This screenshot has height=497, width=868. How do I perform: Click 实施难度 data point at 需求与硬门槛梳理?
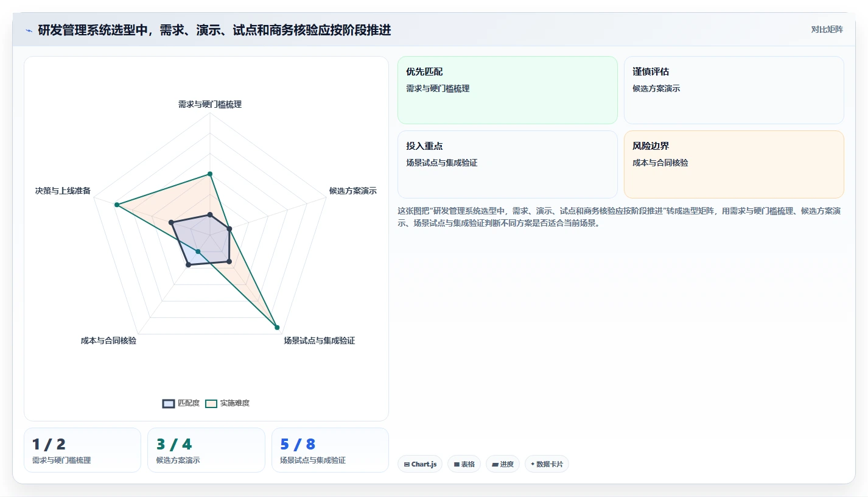point(210,174)
